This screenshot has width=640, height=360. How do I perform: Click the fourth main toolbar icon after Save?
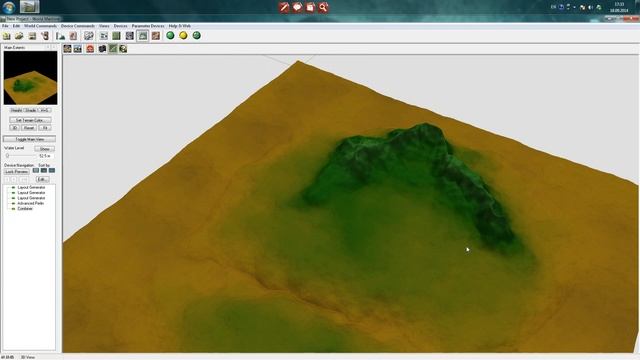click(x=45, y=36)
